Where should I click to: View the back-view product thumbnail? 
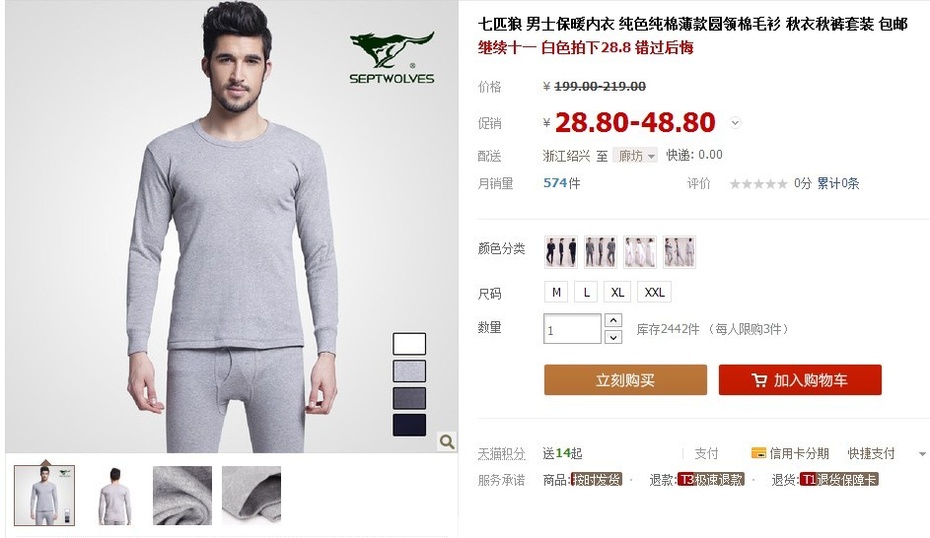coord(113,495)
